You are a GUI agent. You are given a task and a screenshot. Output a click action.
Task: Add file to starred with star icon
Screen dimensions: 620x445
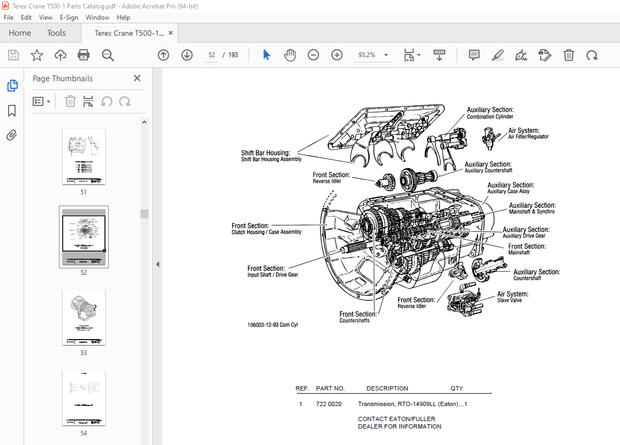[x=37, y=55]
